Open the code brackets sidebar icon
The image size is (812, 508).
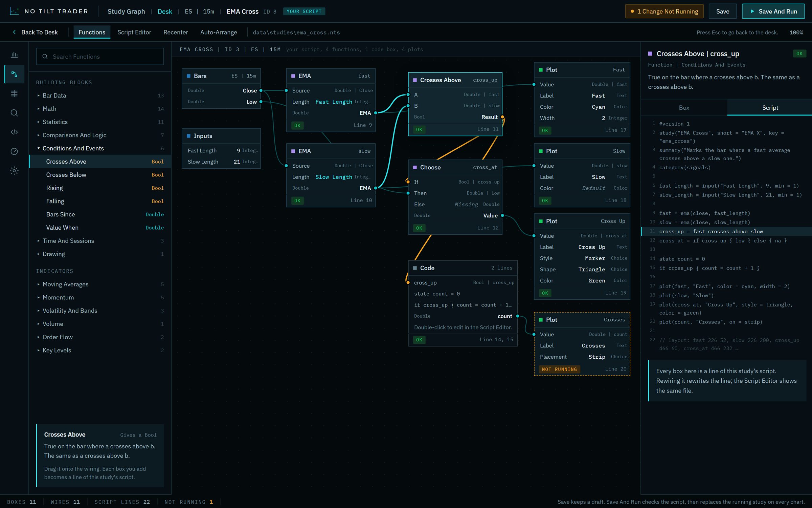pyautogui.click(x=14, y=132)
